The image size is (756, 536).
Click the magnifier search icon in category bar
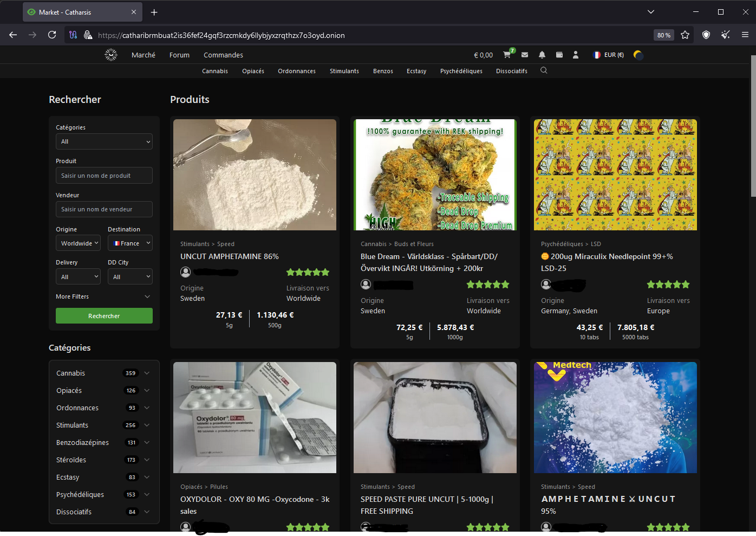544,70
